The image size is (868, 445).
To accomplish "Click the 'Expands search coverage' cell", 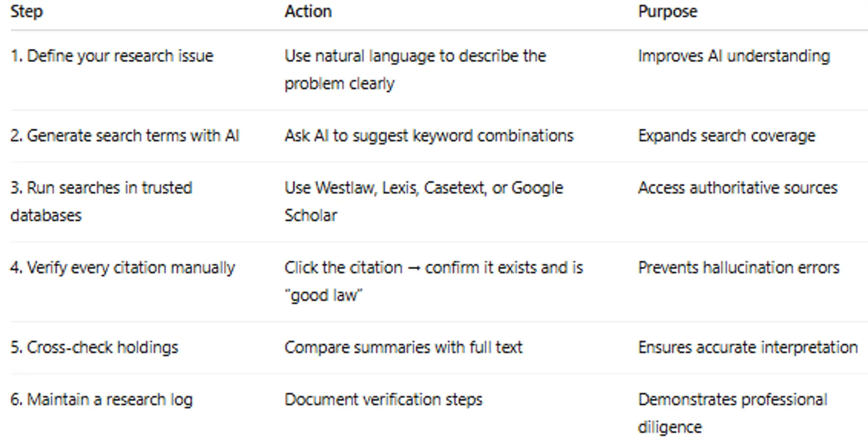I will (x=726, y=136).
